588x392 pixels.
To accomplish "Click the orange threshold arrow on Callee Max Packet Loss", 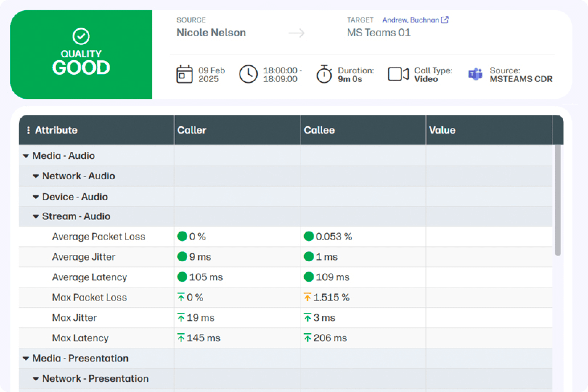I will pos(308,297).
